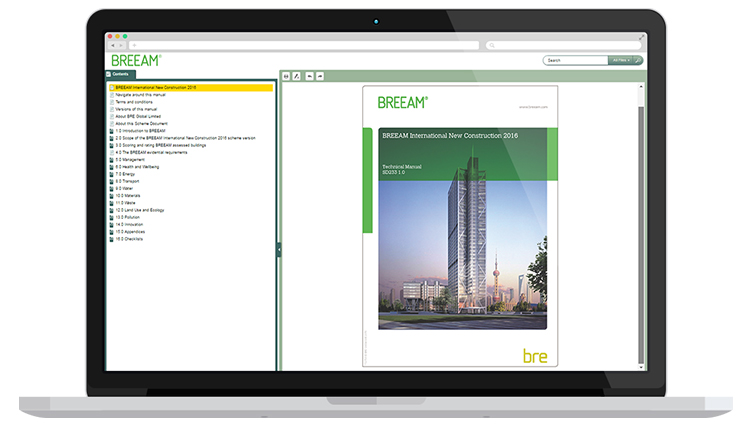The image size is (750, 424).
Task: Click the print icon in document toolbar
Action: point(286,76)
